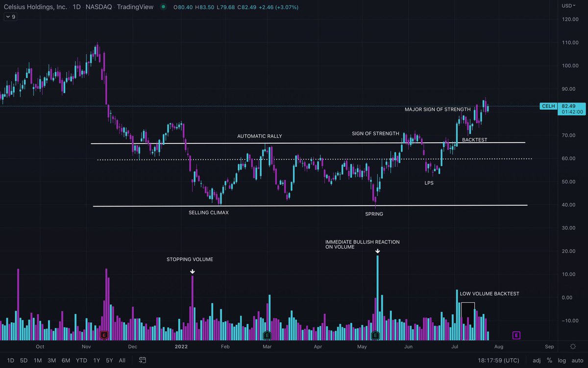Click the upcoming August earnings E marker
This screenshot has width=588, height=368.
pos(516,335)
